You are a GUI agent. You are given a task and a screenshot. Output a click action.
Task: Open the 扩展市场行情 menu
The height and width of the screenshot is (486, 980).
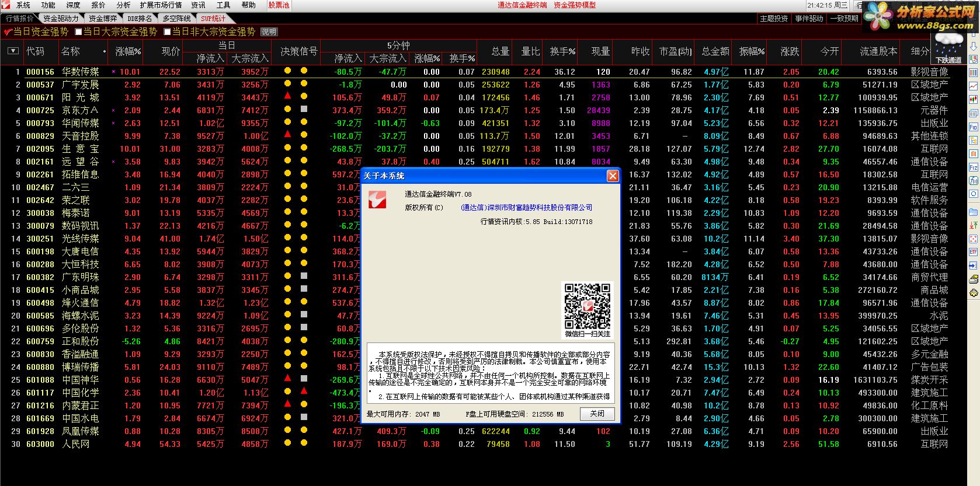(x=161, y=5)
